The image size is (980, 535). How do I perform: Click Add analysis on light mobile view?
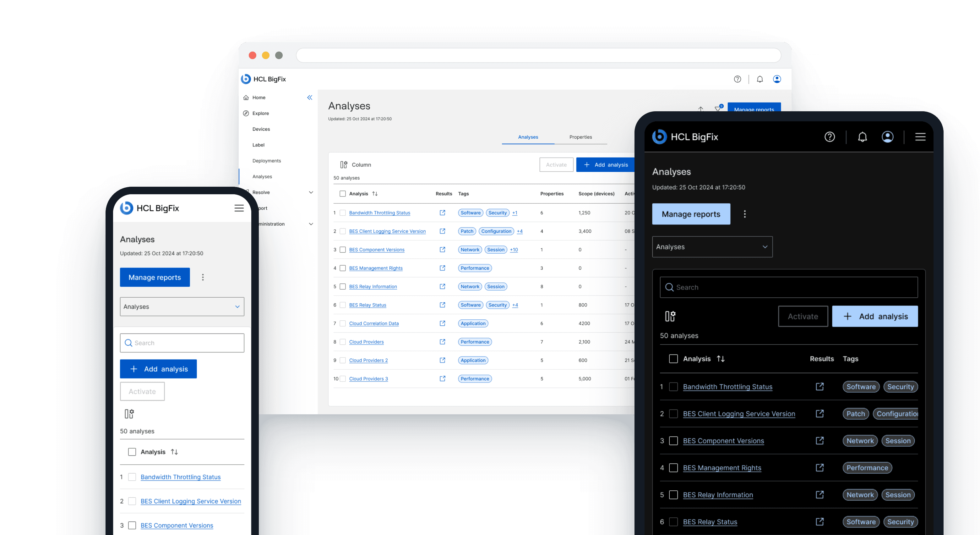click(158, 369)
